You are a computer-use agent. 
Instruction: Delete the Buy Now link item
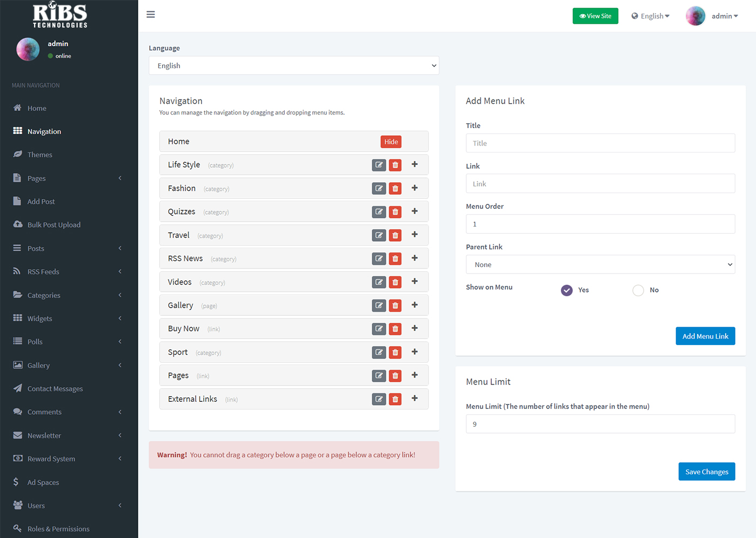(x=395, y=329)
